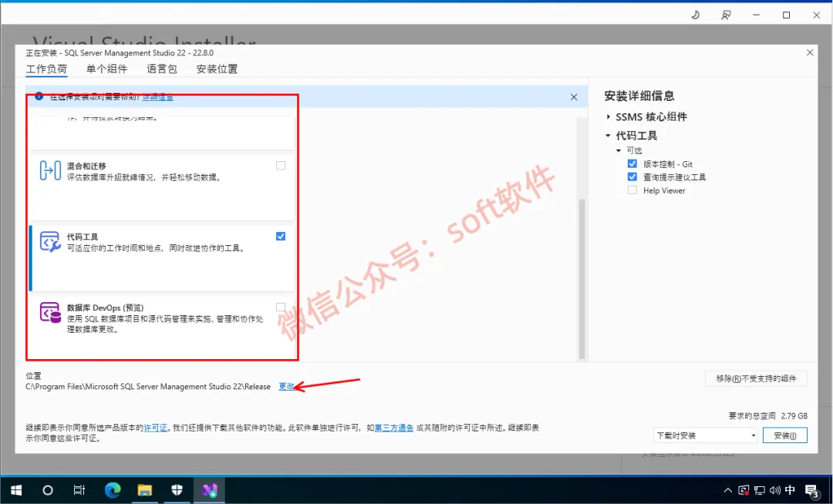This screenshot has width=833, height=504.
Task: Collapse 代码工具 details section
Action: [x=609, y=136]
